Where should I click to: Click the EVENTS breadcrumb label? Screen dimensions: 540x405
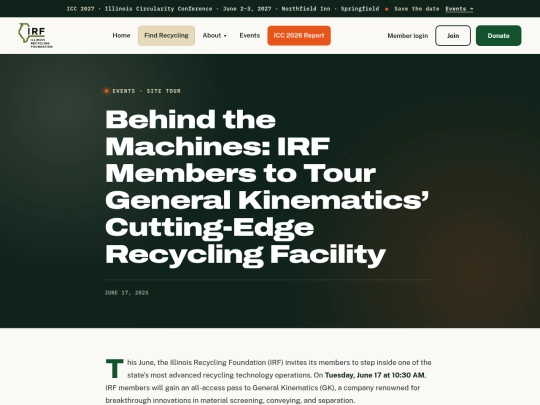124,91
